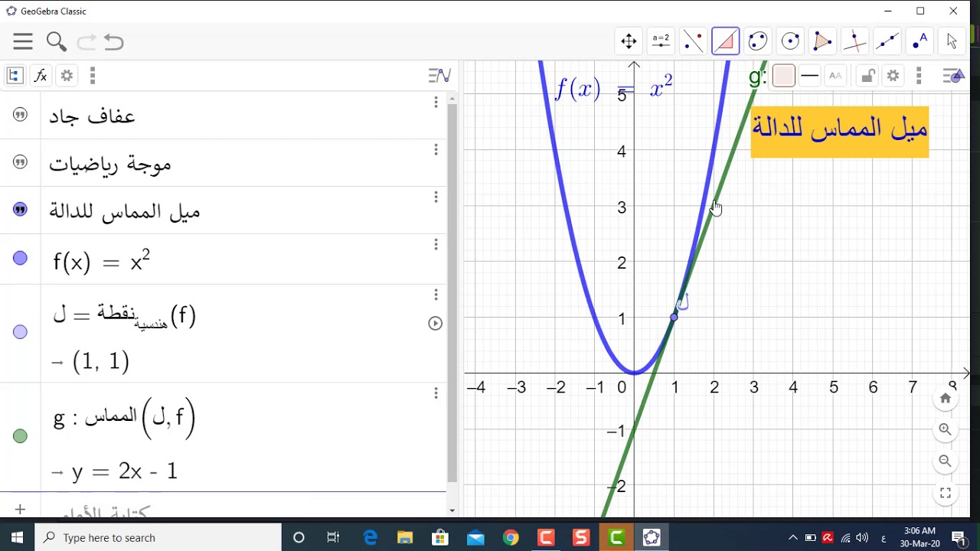Toggle the algebra view style bar icon
This screenshot has height=551, width=980.
coord(439,75)
